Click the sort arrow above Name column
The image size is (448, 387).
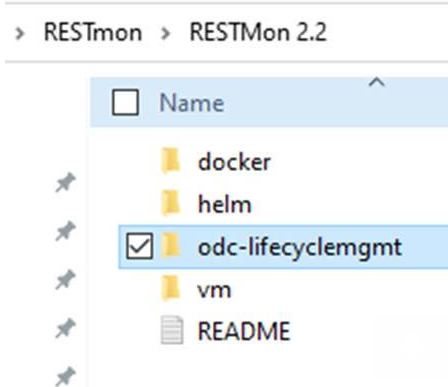377,82
